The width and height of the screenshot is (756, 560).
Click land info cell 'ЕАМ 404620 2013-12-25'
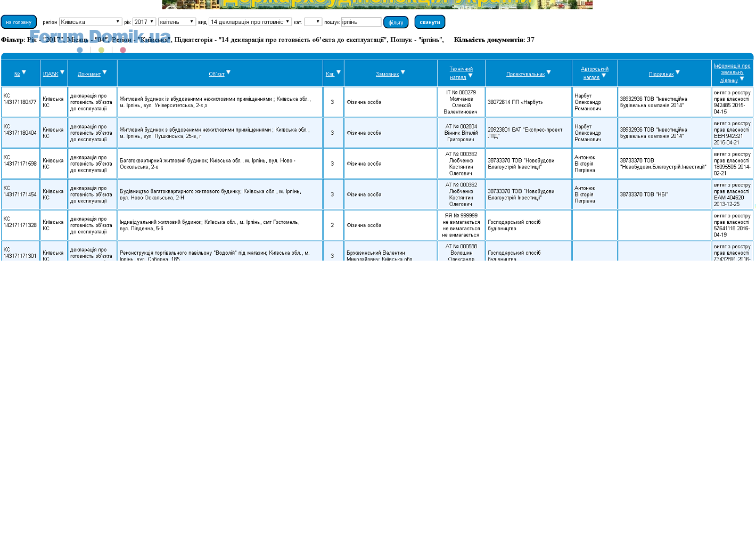[732, 194]
